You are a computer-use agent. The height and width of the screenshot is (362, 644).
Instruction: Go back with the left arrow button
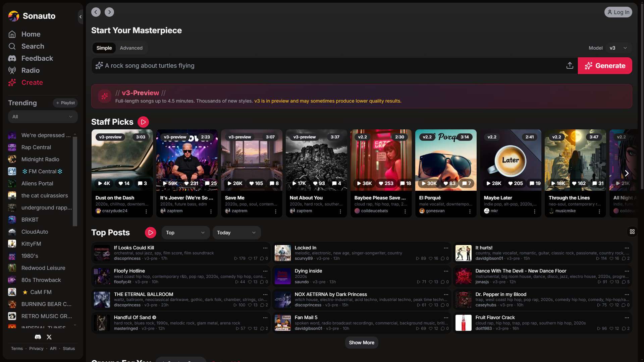pyautogui.click(x=96, y=12)
